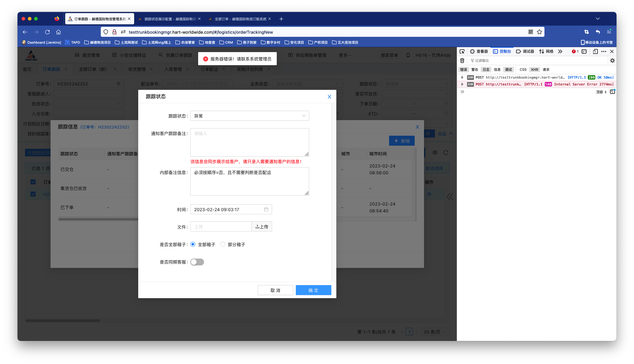634x364 pixels.
Task: Expand the 500 Internal Server Error entry
Action: 462,84
